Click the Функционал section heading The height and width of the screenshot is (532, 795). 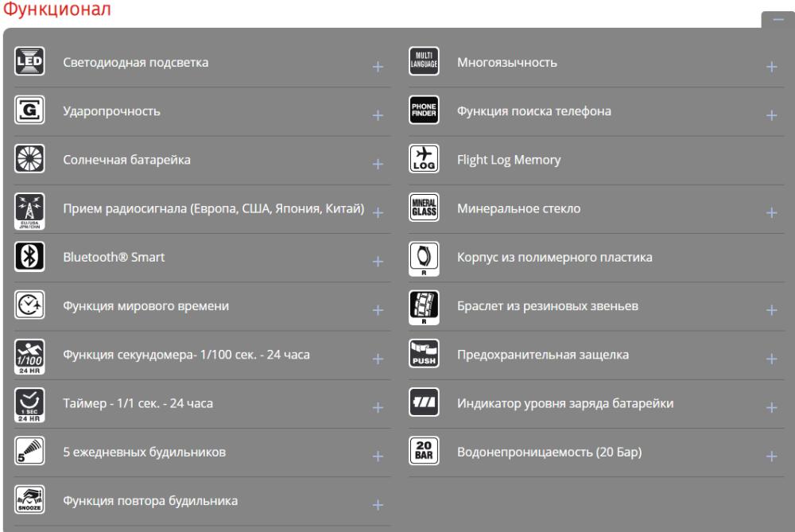click(56, 10)
